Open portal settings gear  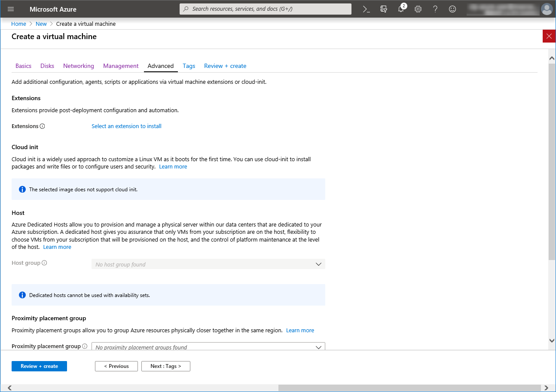(418, 9)
